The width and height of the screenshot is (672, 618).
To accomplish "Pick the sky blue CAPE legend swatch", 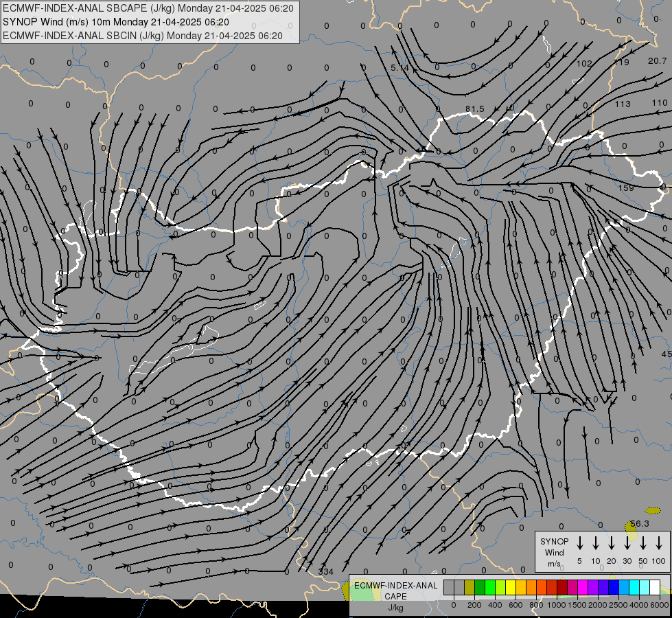I will (623, 588).
